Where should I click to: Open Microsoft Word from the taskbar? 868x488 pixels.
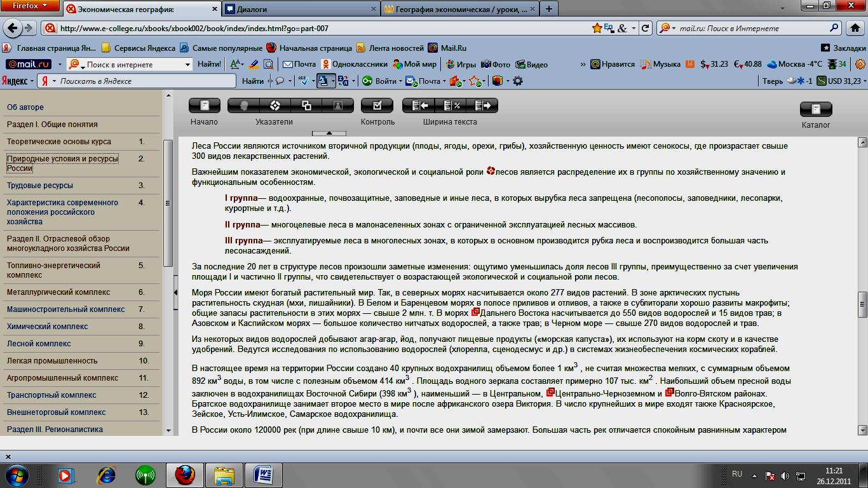click(x=263, y=475)
